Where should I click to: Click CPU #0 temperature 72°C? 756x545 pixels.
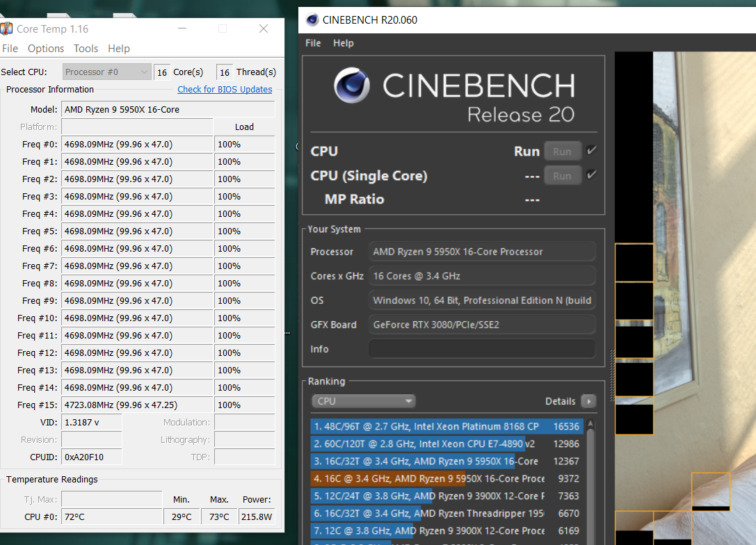112,516
